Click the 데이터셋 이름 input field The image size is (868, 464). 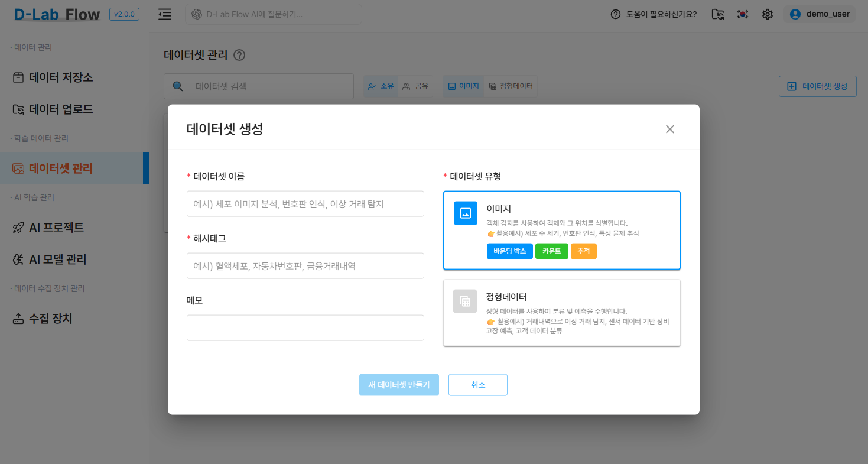click(305, 203)
